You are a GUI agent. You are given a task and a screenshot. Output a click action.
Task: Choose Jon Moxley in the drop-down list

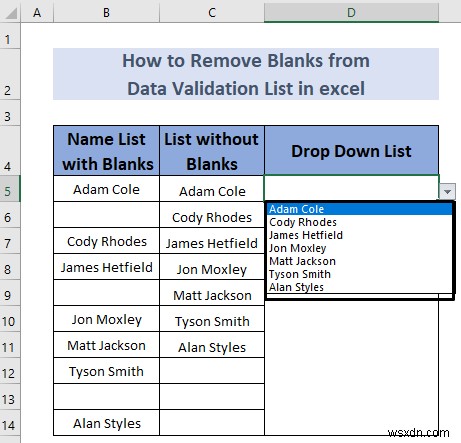(x=359, y=248)
